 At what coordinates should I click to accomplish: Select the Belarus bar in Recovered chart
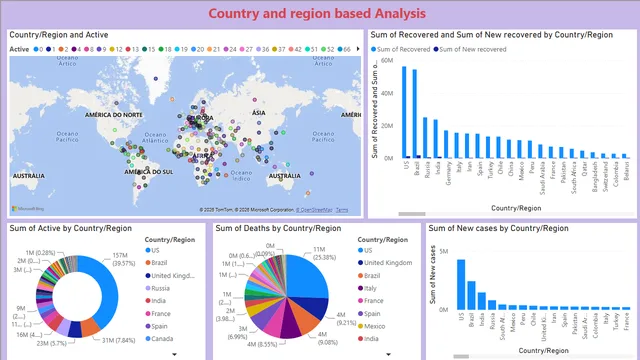(x=624, y=156)
